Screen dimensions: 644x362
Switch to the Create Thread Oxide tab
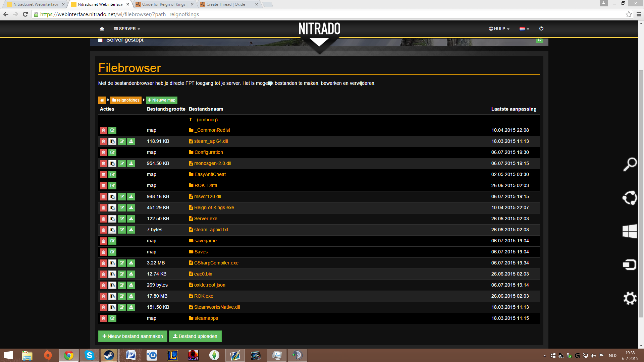tap(226, 4)
